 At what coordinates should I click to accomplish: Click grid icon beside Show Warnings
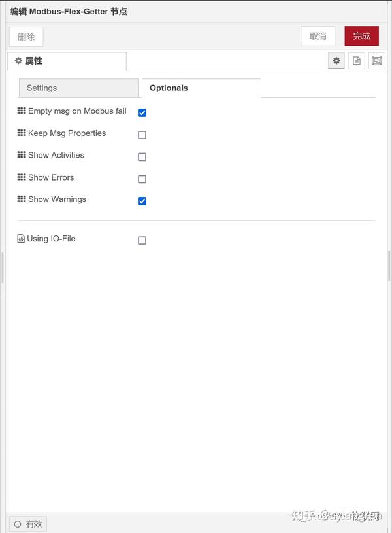coord(20,199)
